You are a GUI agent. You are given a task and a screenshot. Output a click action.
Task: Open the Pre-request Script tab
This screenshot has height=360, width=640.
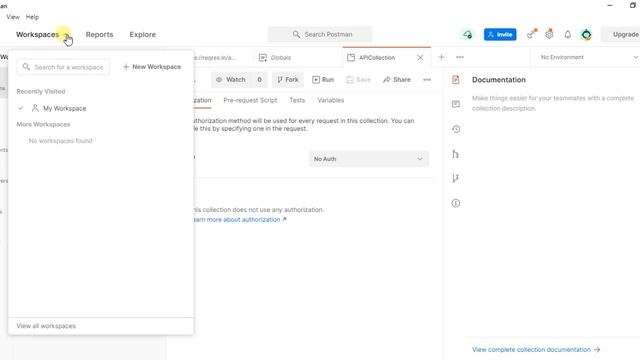(x=250, y=100)
